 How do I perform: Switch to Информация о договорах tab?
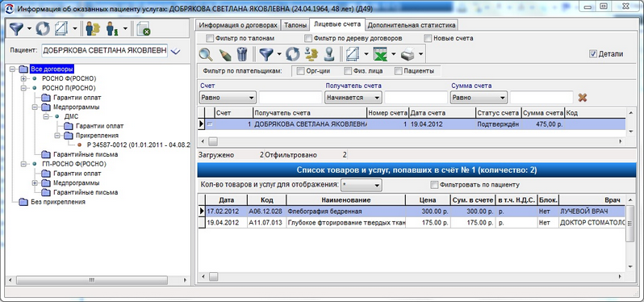pos(238,25)
